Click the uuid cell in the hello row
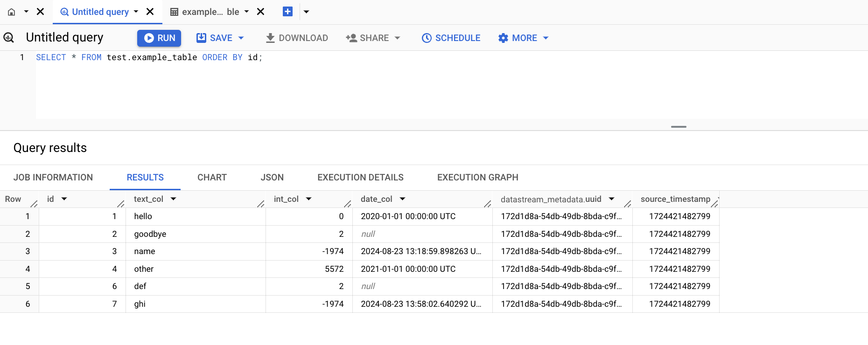This screenshot has height=345, width=868. click(x=561, y=216)
